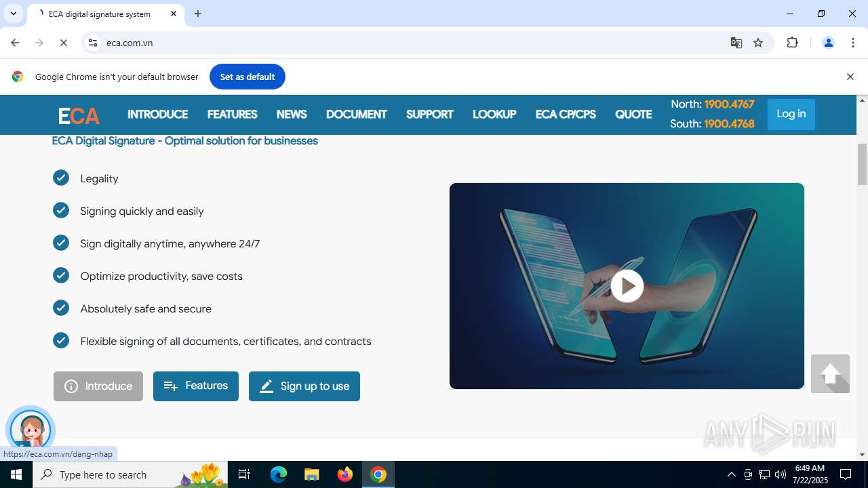The width and height of the screenshot is (868, 488).
Task: Click the checkmark icon beside Legality
Action: pos(61,178)
